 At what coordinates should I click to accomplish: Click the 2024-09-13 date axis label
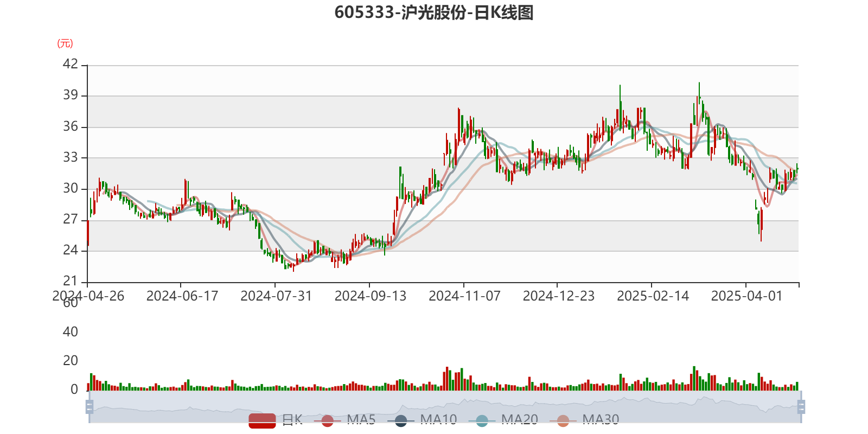pyautogui.click(x=371, y=296)
